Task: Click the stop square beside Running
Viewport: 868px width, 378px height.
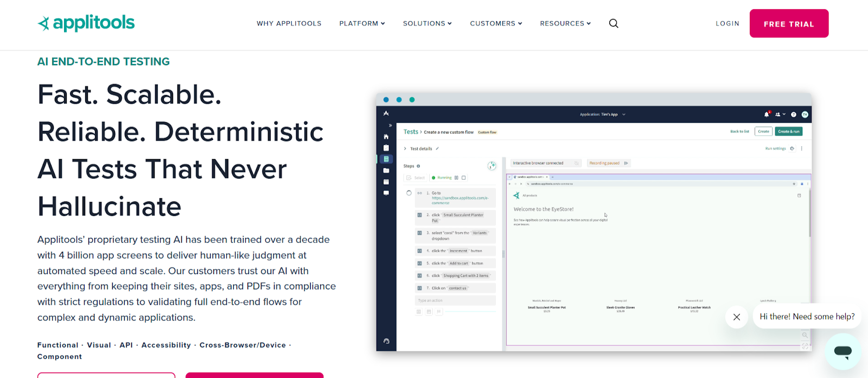Action: point(464,178)
